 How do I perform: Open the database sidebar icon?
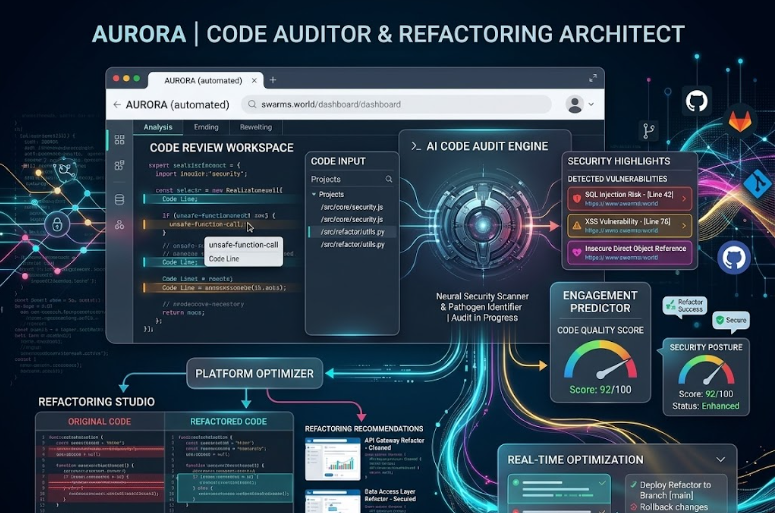pos(120,200)
